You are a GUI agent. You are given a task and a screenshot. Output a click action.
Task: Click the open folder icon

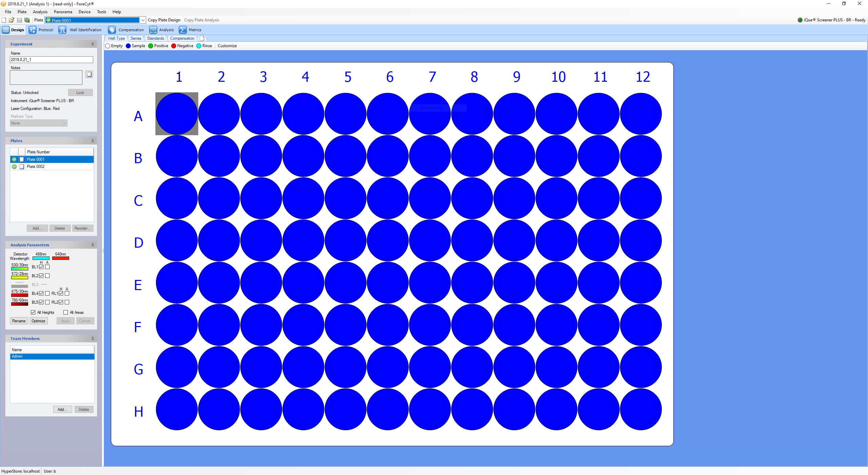(12, 20)
